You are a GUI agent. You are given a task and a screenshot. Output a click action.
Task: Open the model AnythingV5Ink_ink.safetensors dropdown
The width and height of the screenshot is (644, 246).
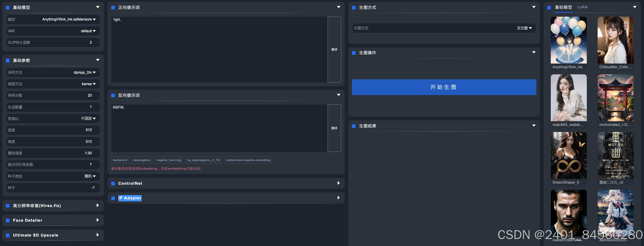(x=69, y=19)
